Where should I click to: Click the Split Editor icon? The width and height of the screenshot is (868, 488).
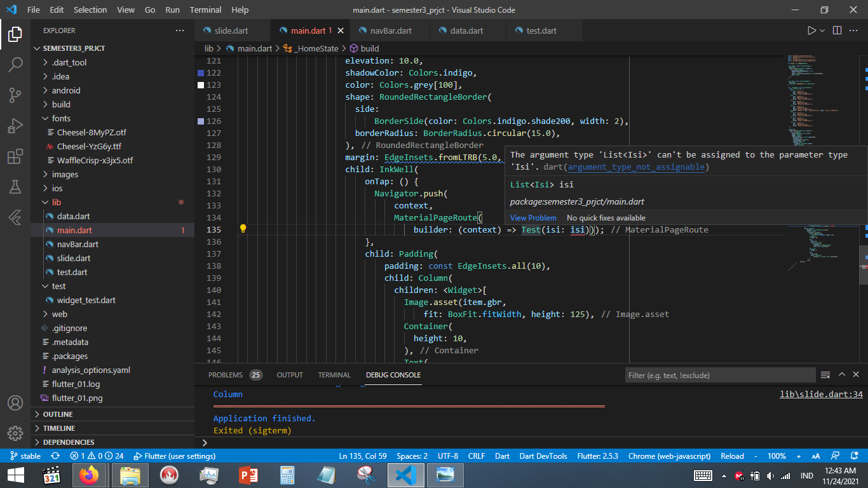tap(837, 30)
